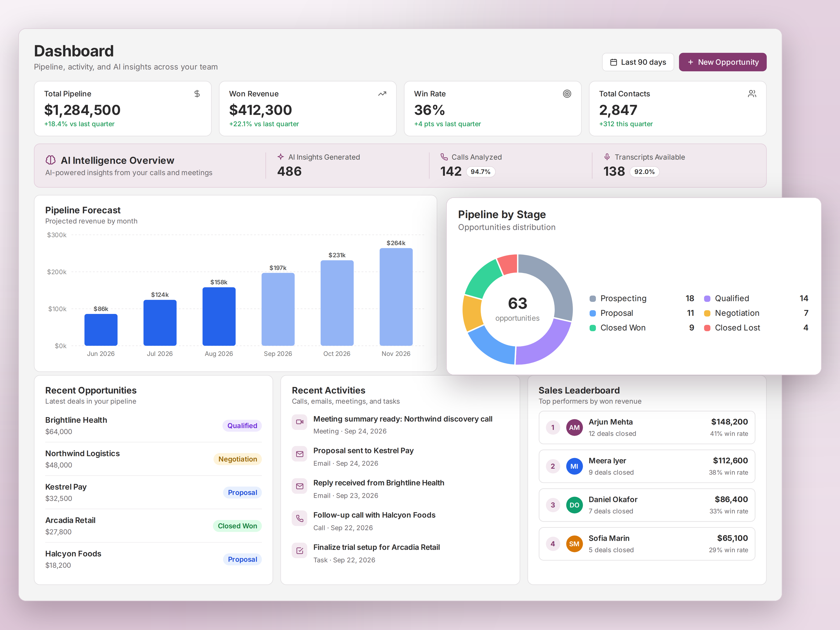Click the Jun 2026 forecast bar
The height and width of the screenshot is (630, 840).
pos(101,330)
